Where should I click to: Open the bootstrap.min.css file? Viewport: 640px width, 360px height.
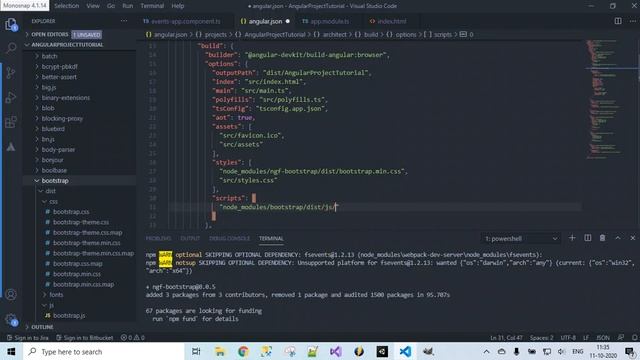[x=77, y=274]
